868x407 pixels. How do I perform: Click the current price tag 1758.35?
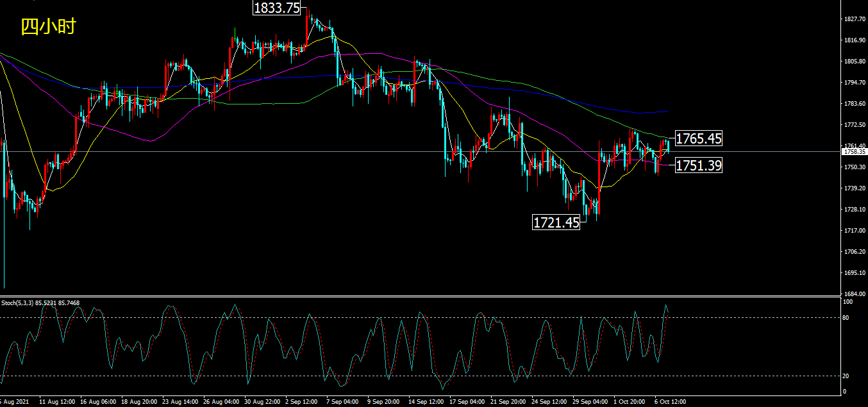pos(855,152)
